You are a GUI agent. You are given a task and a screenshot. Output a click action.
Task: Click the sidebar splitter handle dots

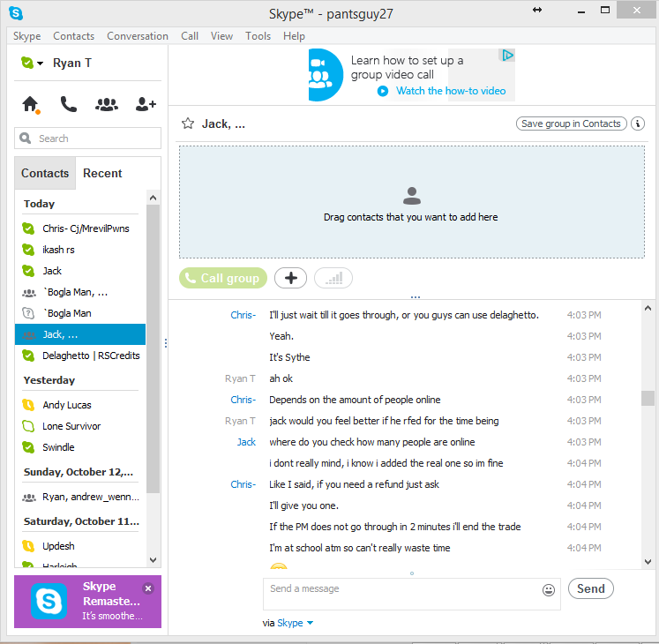pyautogui.click(x=166, y=343)
